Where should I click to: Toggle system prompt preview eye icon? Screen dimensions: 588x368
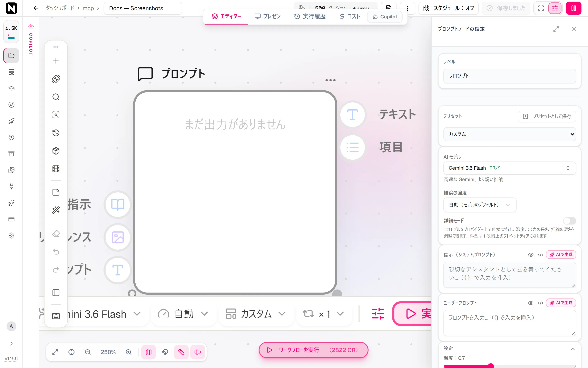[531, 255]
